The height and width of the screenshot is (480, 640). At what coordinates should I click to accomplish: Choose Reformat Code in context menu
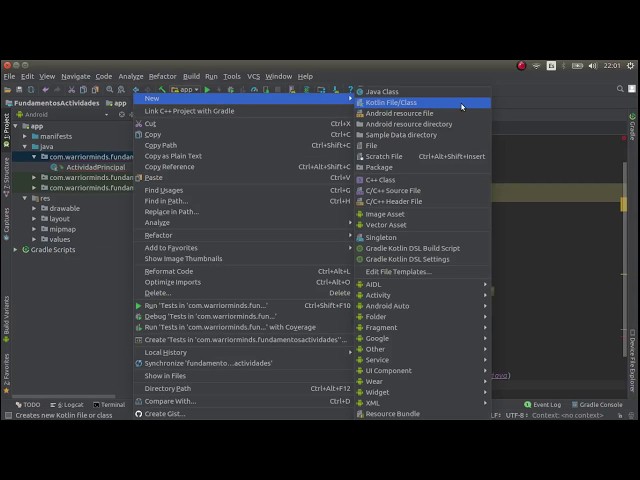(x=244, y=271)
